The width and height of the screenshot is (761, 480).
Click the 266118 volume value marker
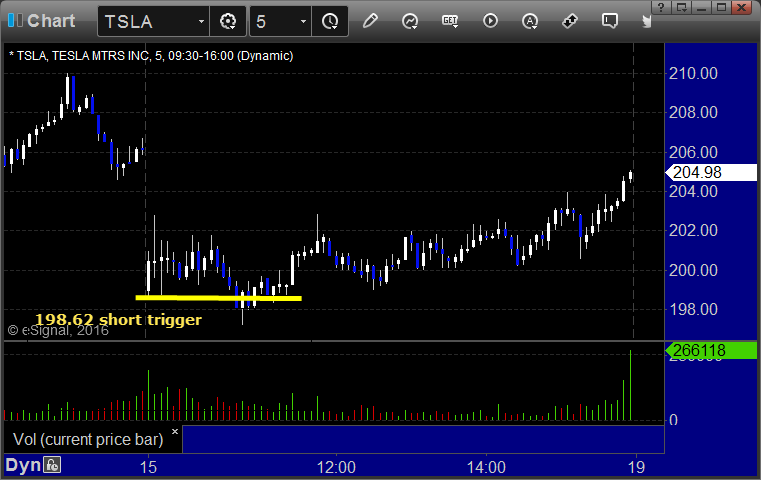coord(711,350)
